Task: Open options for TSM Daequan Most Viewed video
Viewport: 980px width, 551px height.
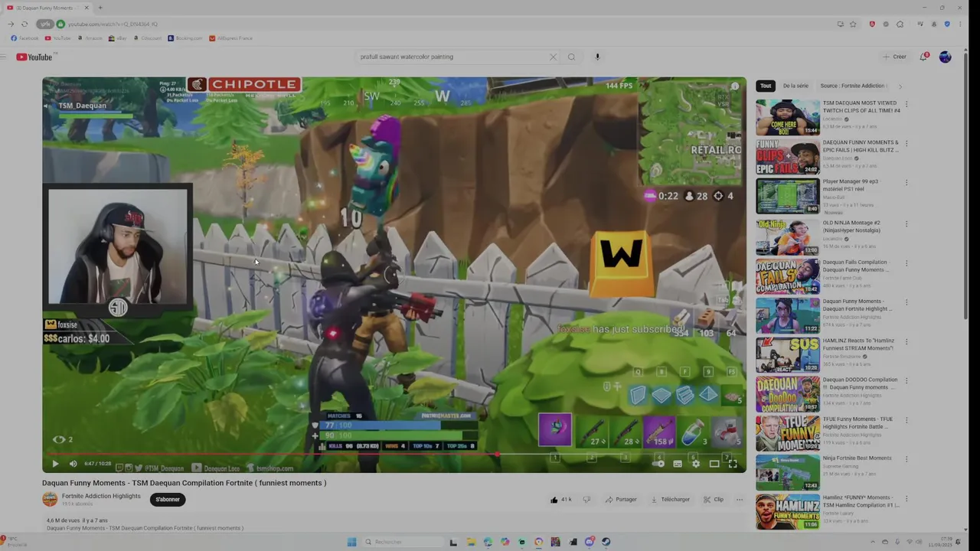Action: point(906,105)
